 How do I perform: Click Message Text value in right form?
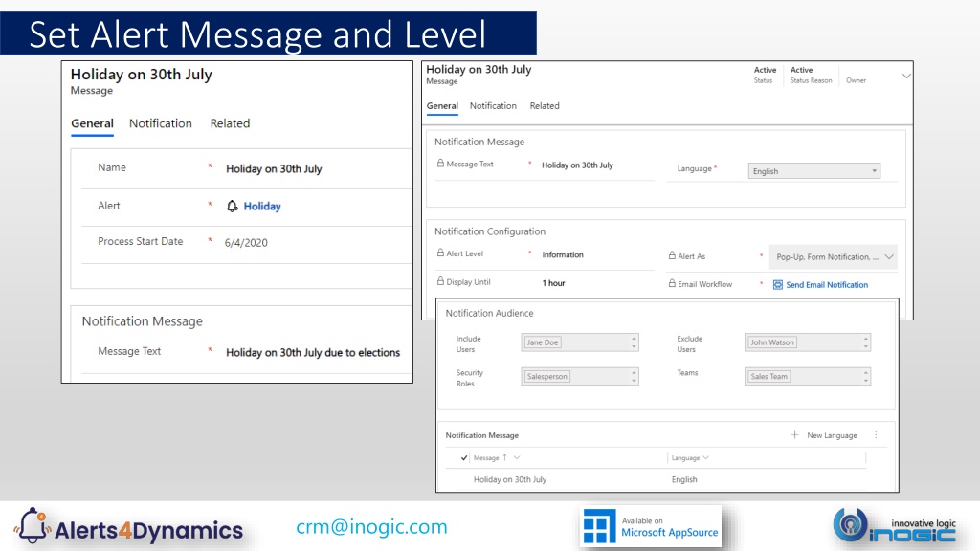coord(577,165)
